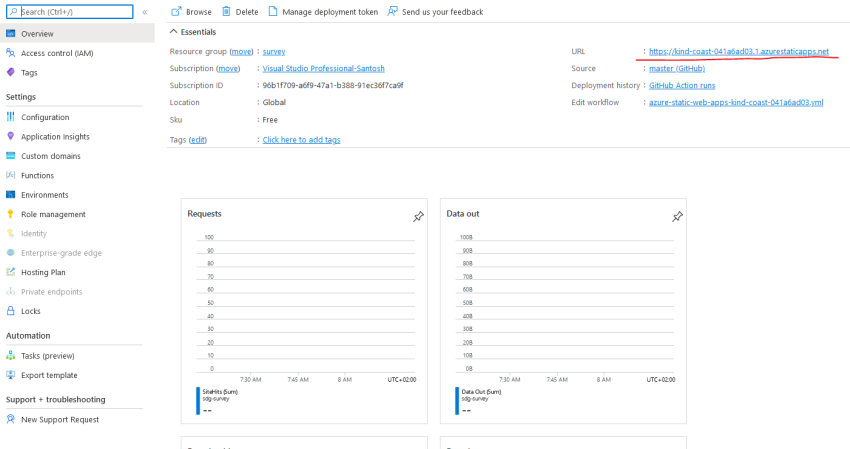Select the Subscription ID value text

point(333,85)
